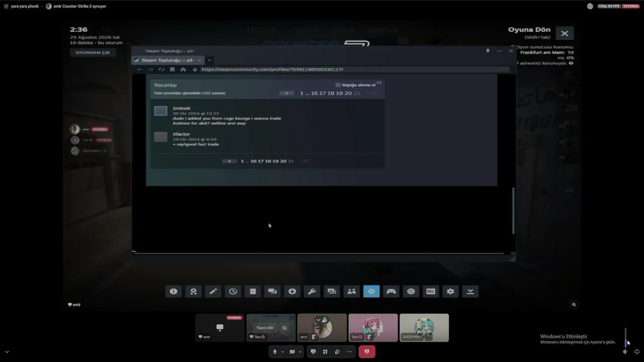Click the home icon in the browser bar

[x=183, y=69]
